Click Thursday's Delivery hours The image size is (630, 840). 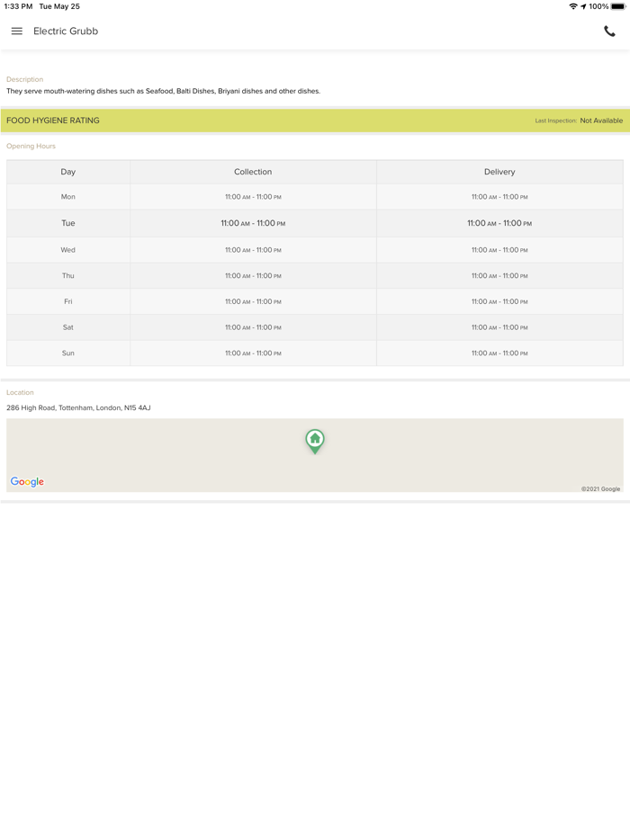click(499, 275)
